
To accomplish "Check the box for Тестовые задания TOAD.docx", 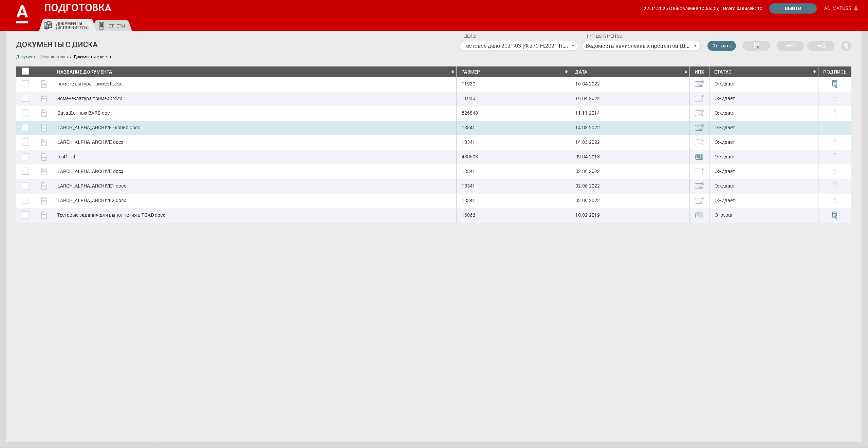I will tap(25, 215).
